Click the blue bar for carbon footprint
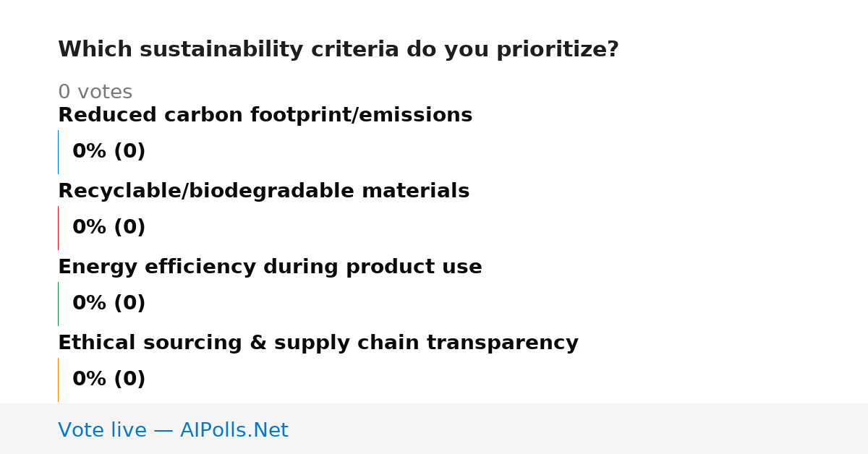 coord(58,152)
